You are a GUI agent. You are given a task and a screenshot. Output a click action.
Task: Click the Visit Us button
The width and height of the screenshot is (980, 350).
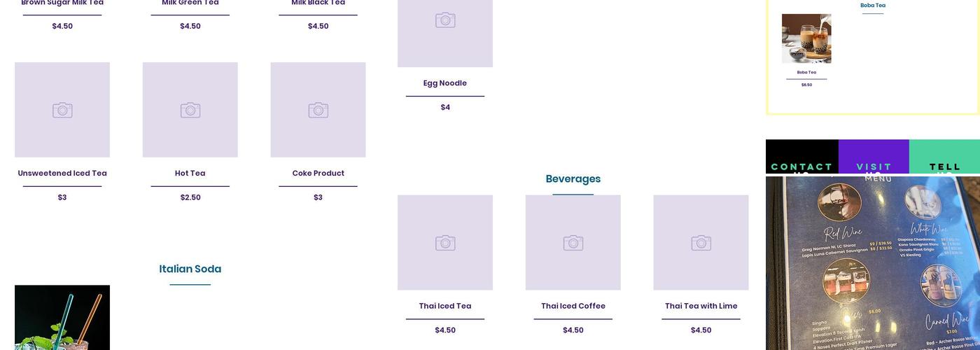point(874,166)
